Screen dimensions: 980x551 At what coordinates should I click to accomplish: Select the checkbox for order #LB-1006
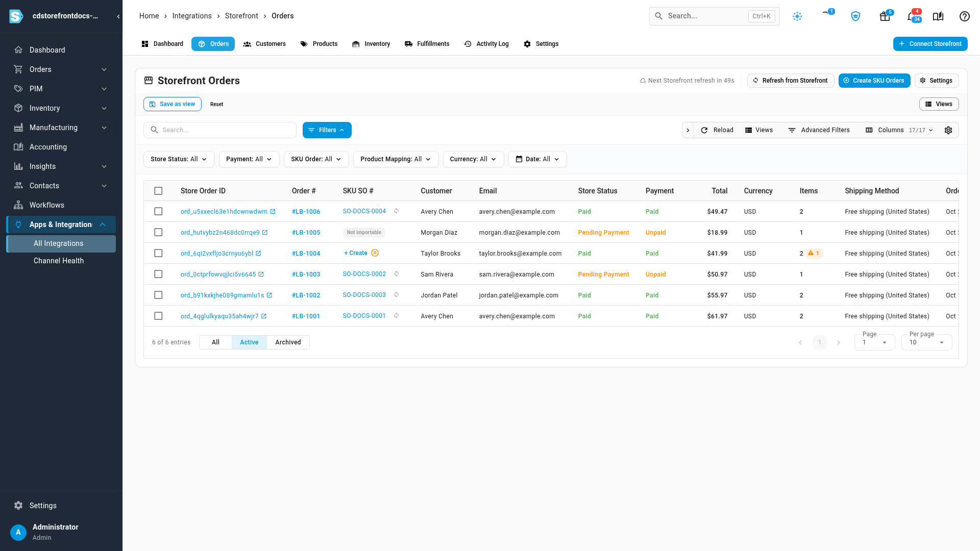158,211
